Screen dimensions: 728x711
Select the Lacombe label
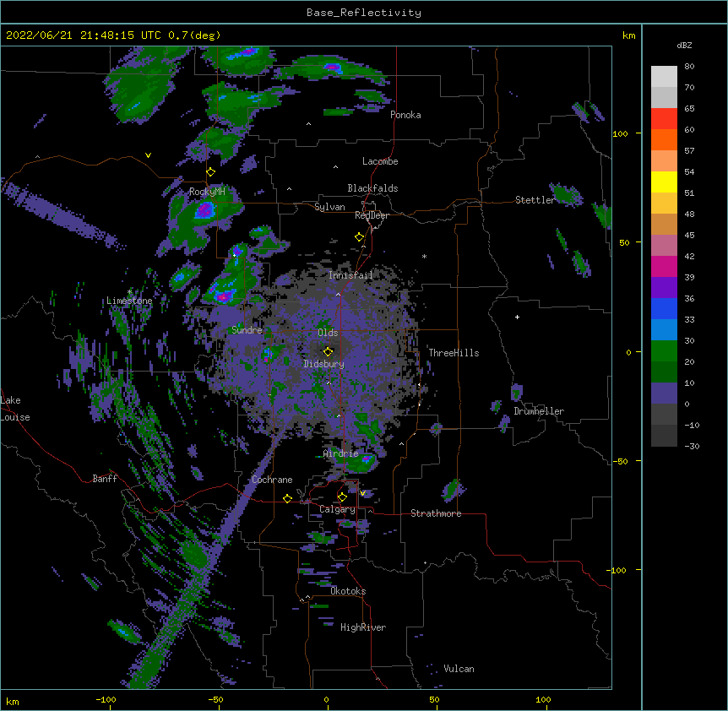point(380,161)
